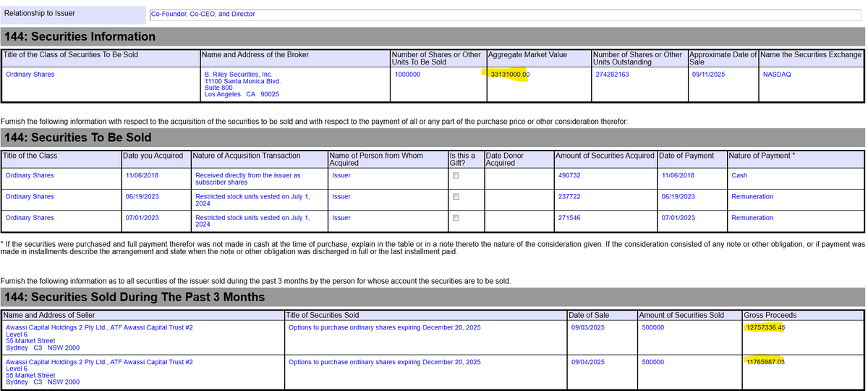This screenshot has height=391, width=868.
Task: Click Ordinary Shares in Securities Information table
Action: [x=30, y=75]
